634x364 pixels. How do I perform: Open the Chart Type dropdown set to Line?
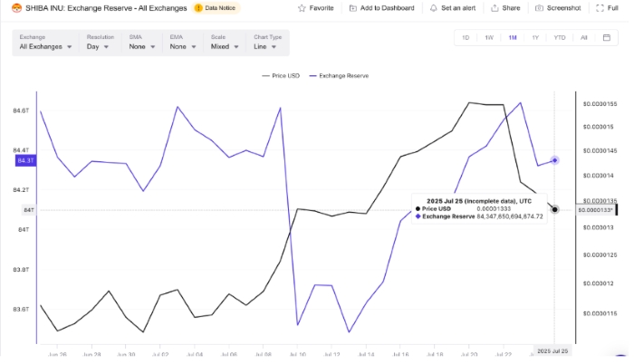(267, 43)
